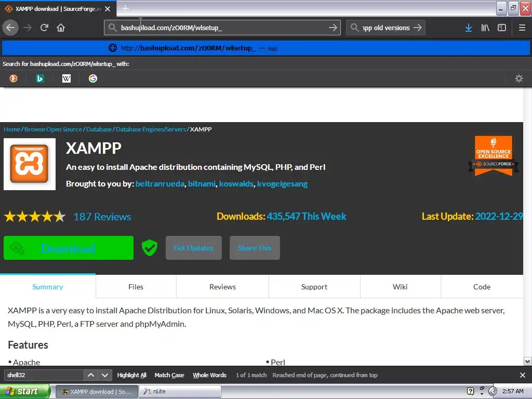The image size is (532, 399).
Task: Open the koswalds author link
Action: 236,183
